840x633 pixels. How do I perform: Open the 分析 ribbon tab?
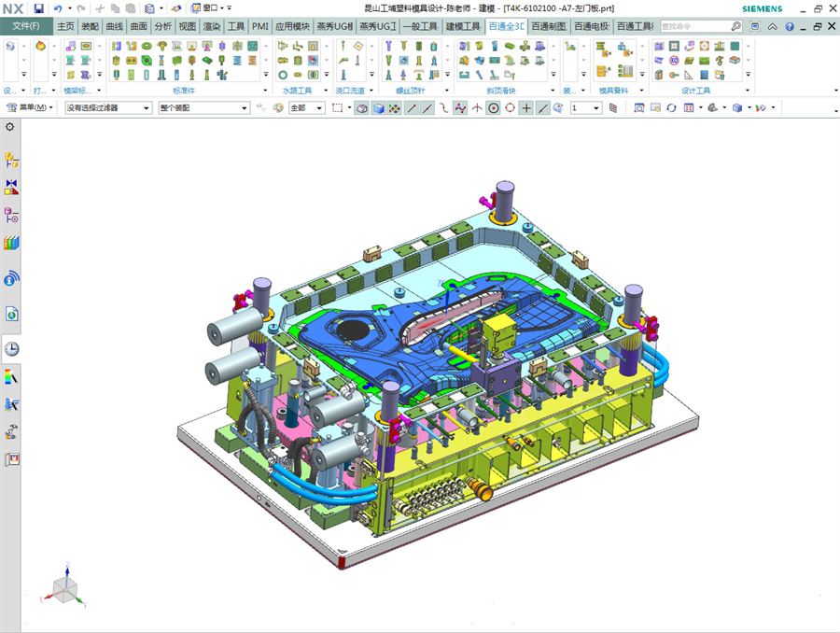click(163, 26)
